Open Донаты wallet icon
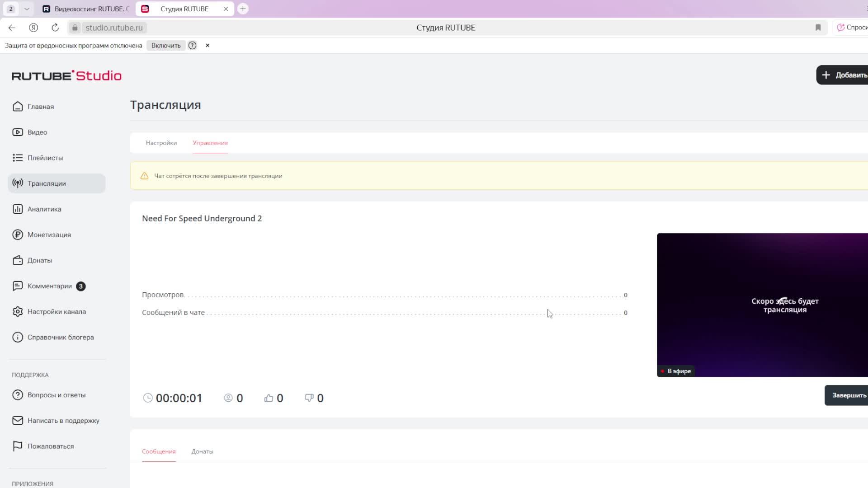This screenshot has height=488, width=868. coord(18,260)
